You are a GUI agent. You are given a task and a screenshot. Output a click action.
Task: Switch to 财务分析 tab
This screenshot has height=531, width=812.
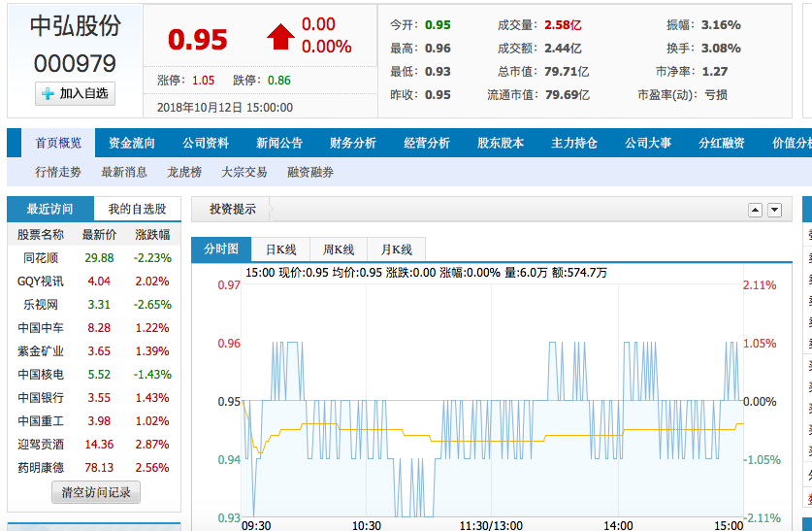(353, 143)
